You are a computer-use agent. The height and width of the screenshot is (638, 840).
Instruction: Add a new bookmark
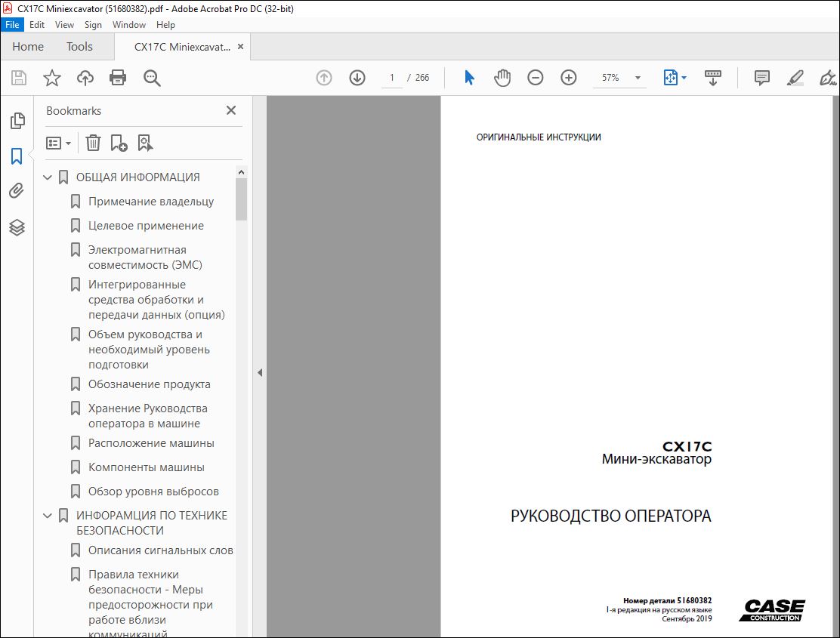coord(119,143)
